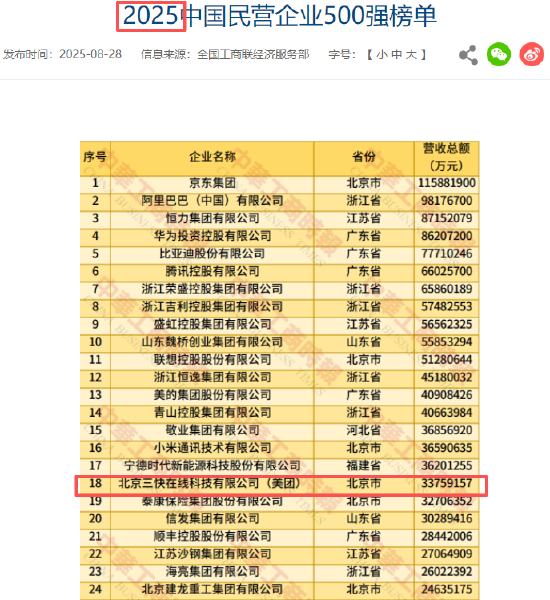Click the 联想控股股份有限公司 cell
Screen dimensions: 550x600
coord(212,359)
